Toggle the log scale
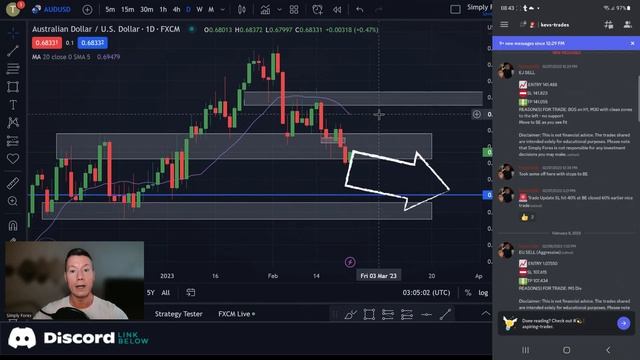This screenshot has height=360, width=640. pyautogui.click(x=483, y=293)
